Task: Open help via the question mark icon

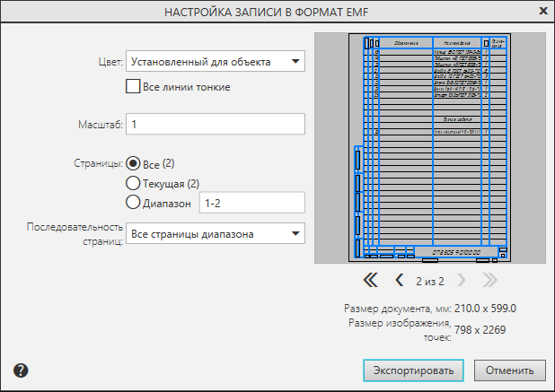Action: coord(22,370)
